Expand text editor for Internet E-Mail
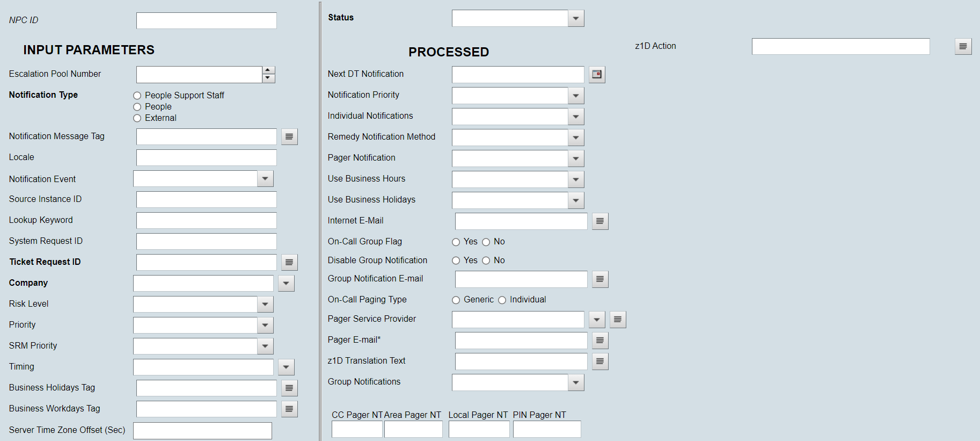This screenshot has height=441, width=980. (600, 221)
